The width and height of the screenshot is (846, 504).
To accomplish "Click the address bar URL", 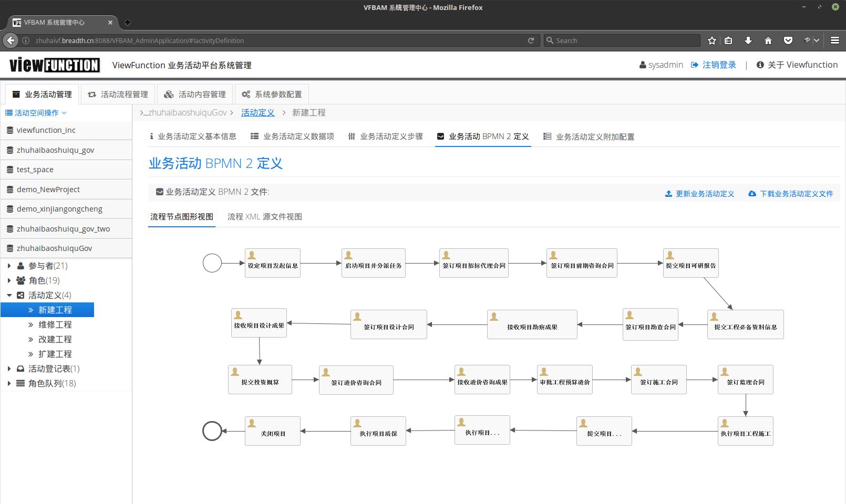I will pos(140,40).
